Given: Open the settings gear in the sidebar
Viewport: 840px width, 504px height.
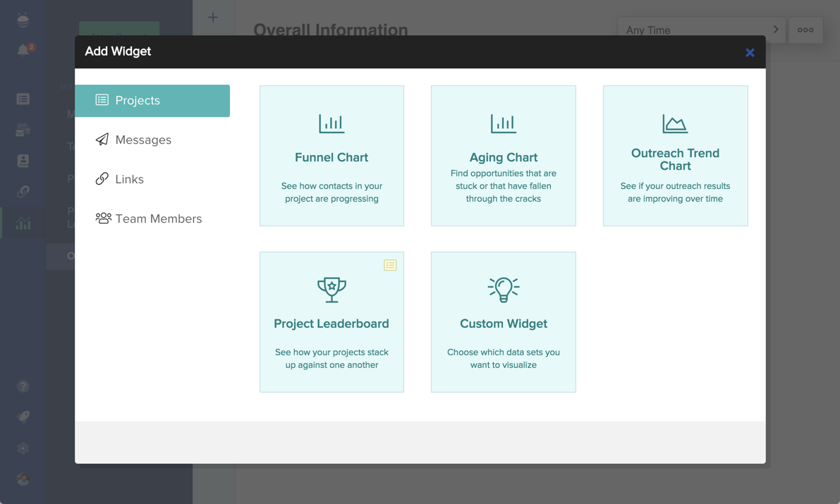Looking at the screenshot, I should click(23, 448).
